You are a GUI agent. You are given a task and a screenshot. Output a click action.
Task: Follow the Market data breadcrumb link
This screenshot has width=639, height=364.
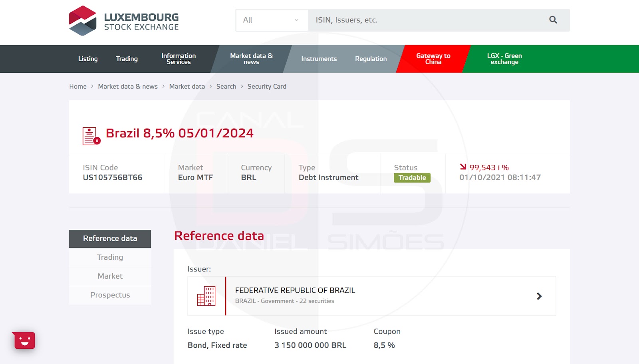pyautogui.click(x=187, y=86)
